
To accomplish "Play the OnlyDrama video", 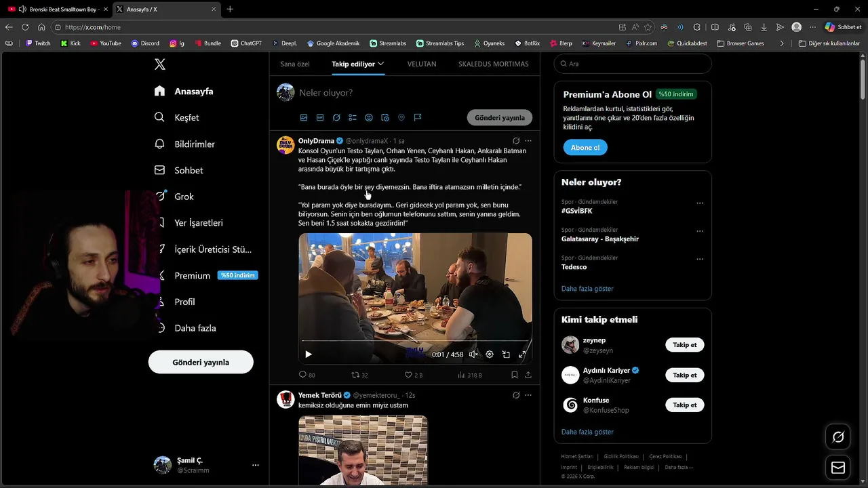I will point(309,354).
